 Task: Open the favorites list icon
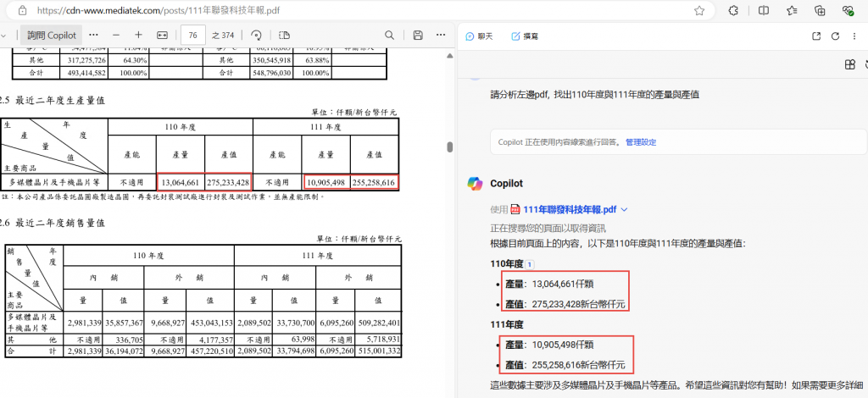point(793,10)
